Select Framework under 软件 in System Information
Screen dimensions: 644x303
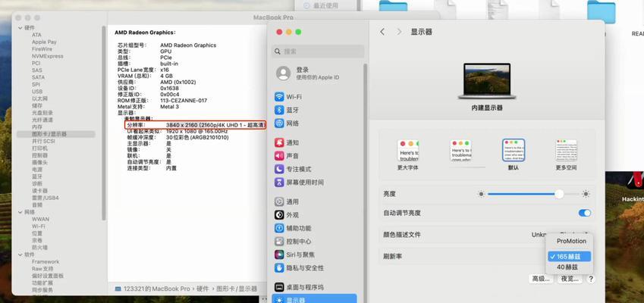(46, 261)
